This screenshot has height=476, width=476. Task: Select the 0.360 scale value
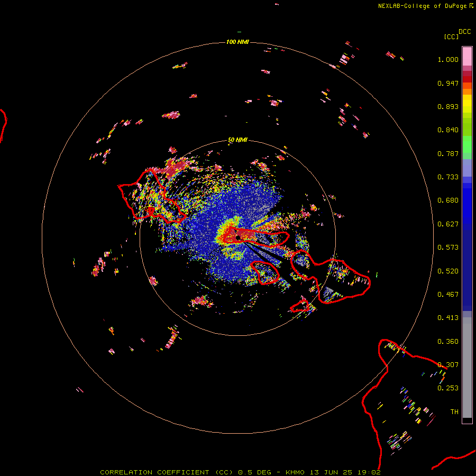point(448,342)
